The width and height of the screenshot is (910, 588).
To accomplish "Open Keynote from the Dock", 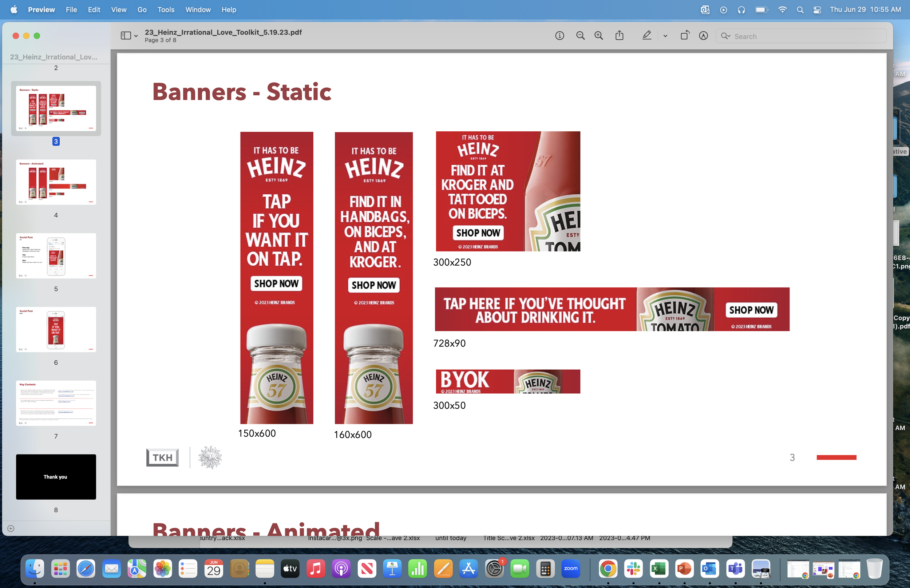I will (x=392, y=569).
